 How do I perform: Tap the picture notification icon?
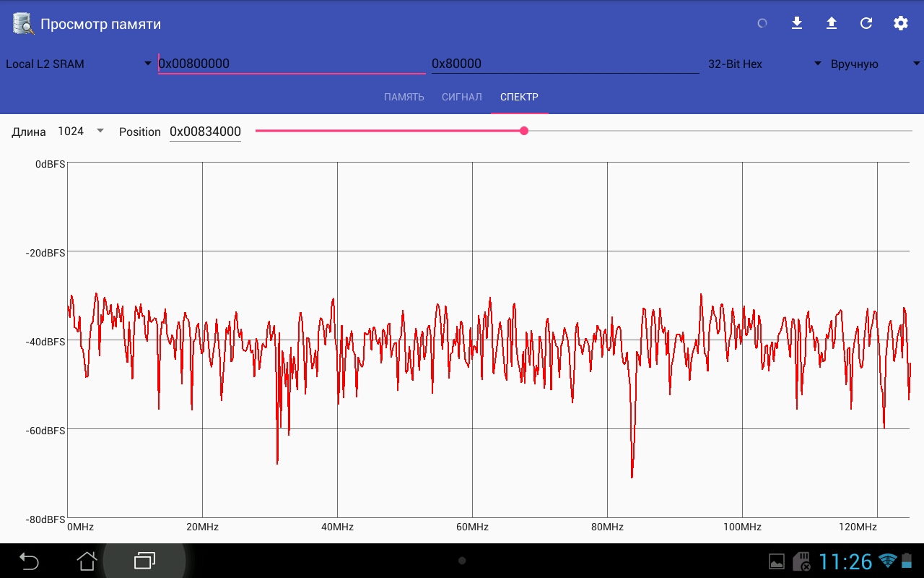tap(777, 561)
